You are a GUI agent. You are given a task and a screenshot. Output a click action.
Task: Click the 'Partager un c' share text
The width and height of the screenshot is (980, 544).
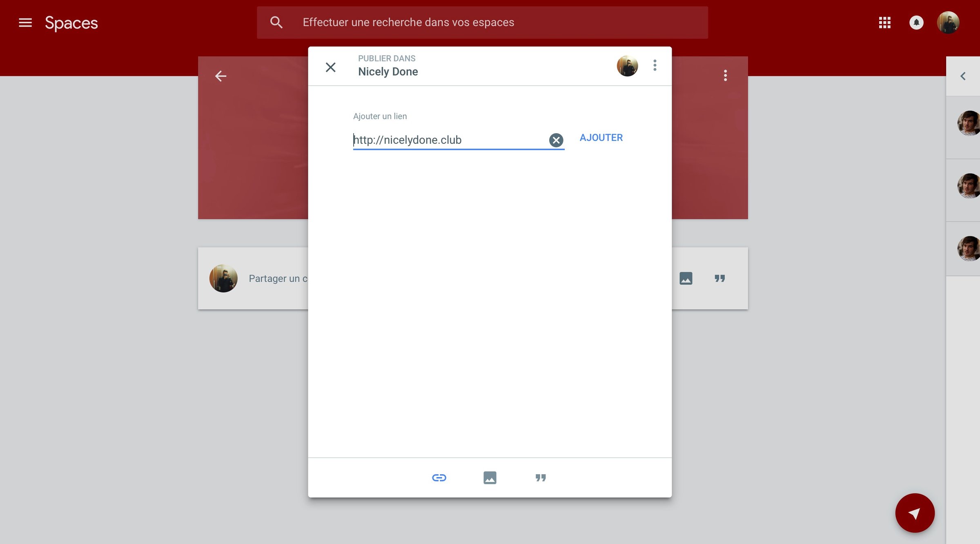click(278, 279)
